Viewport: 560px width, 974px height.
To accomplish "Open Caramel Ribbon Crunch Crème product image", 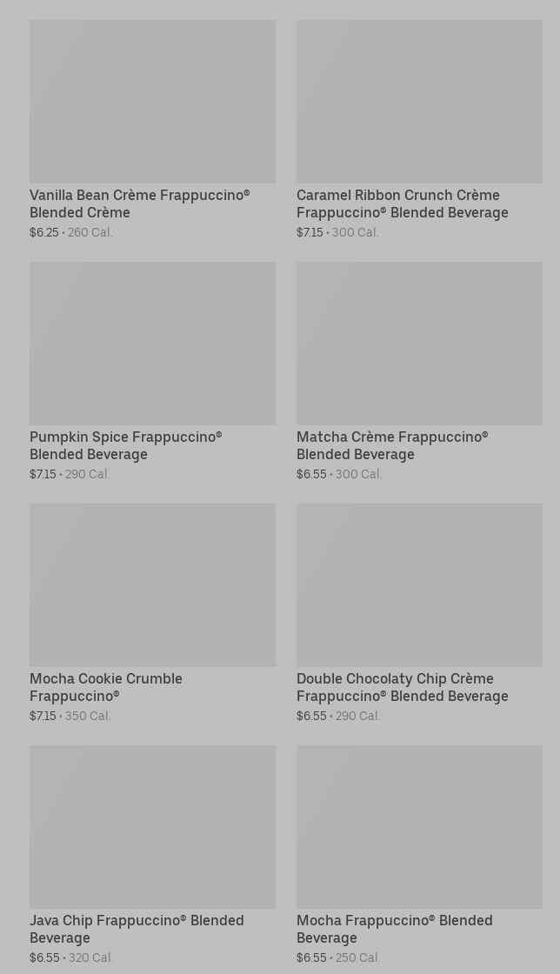I will (419, 101).
